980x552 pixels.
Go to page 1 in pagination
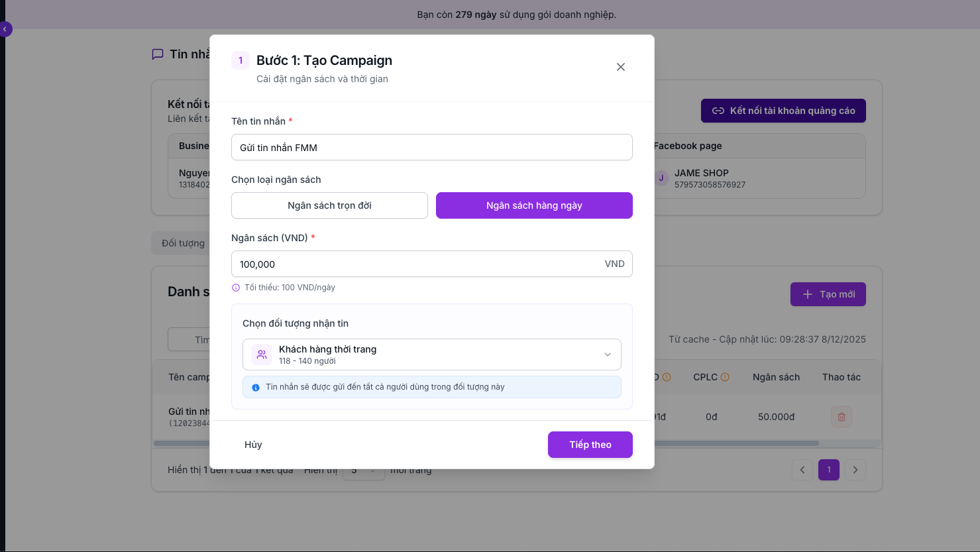(828, 470)
